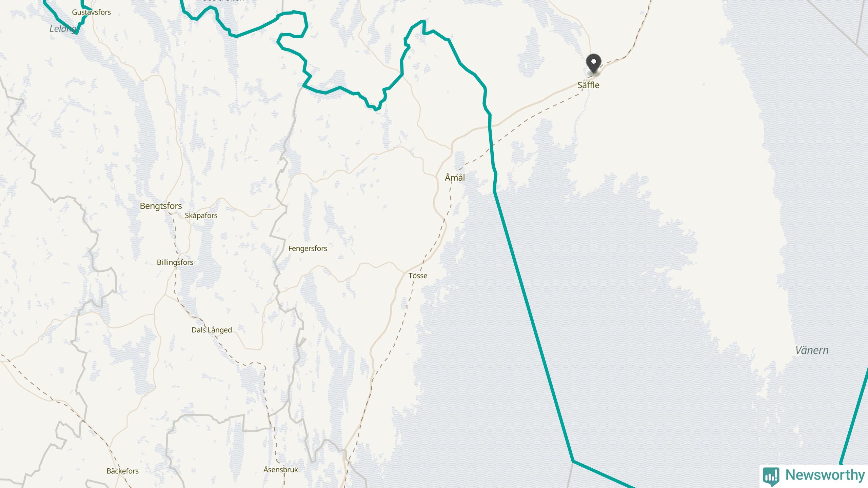The image size is (868, 488).
Task: Select the Säffle town label
Action: (x=588, y=85)
